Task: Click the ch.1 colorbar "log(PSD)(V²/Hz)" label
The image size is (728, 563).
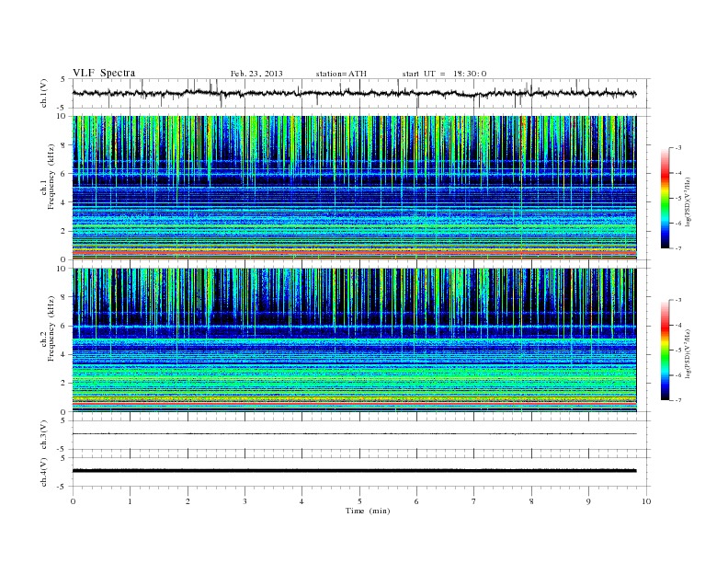Action: pyautogui.click(x=688, y=202)
